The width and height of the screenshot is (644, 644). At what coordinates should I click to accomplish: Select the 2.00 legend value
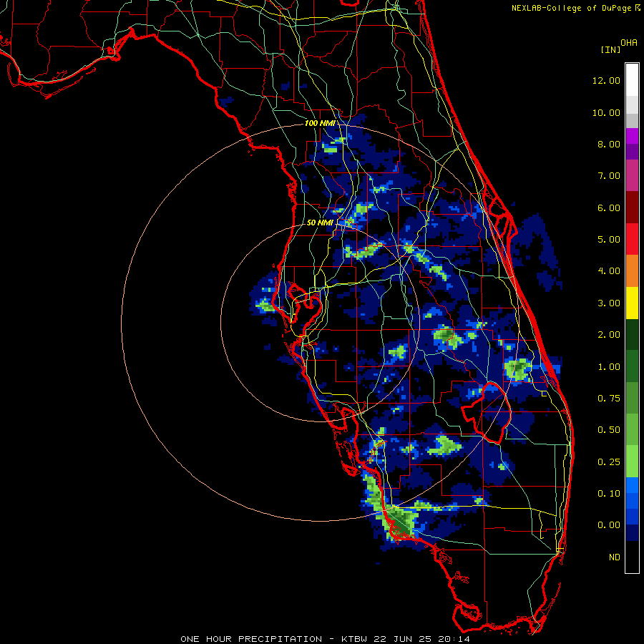click(609, 335)
